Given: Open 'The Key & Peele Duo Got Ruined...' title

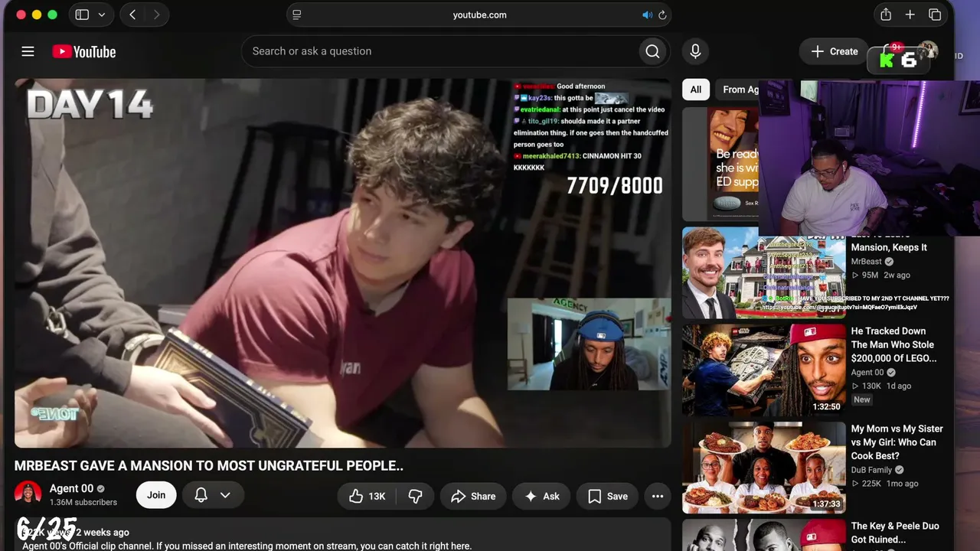Looking at the screenshot, I should click(895, 533).
